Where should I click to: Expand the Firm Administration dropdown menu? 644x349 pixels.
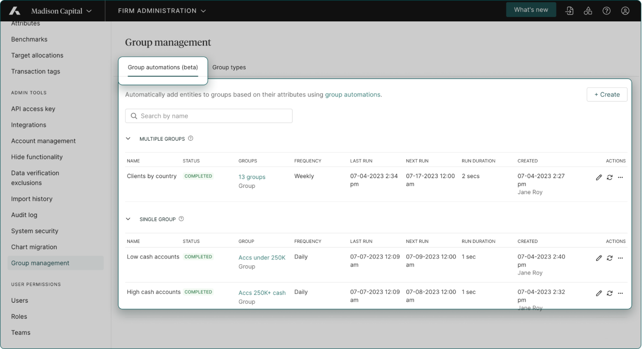click(x=162, y=11)
